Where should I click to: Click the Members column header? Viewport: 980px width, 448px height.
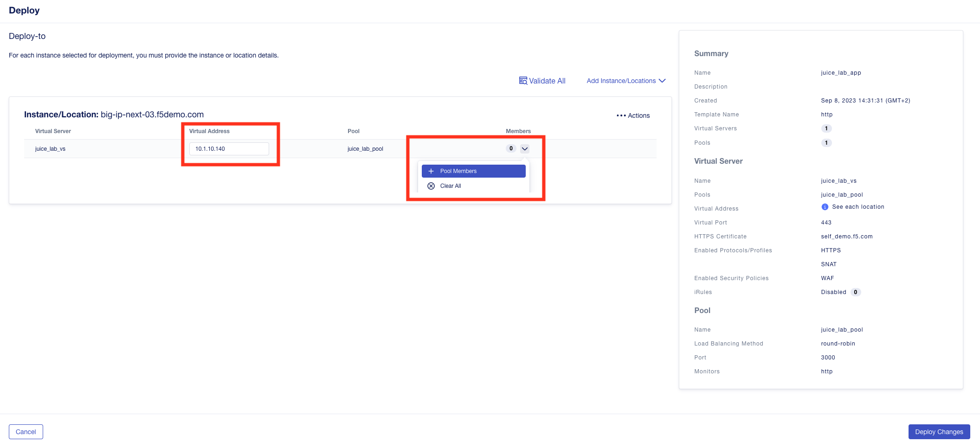point(518,131)
